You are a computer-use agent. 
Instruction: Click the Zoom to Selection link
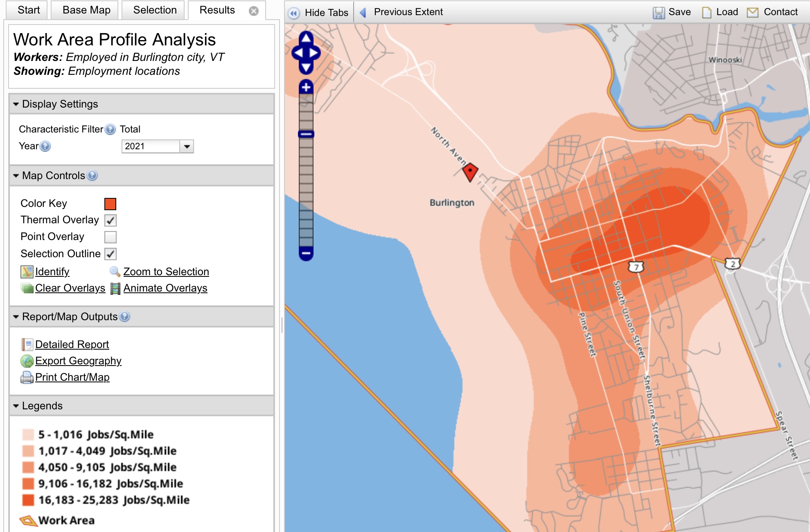(166, 272)
